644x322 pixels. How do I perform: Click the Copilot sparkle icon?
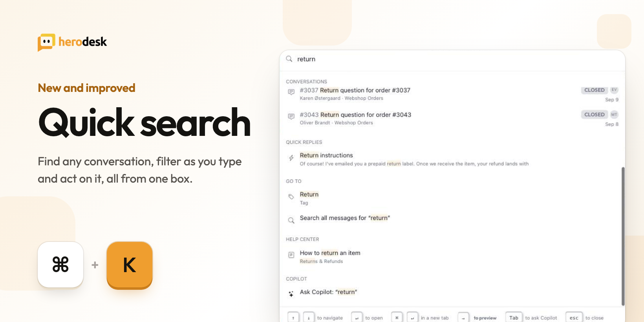[291, 294]
